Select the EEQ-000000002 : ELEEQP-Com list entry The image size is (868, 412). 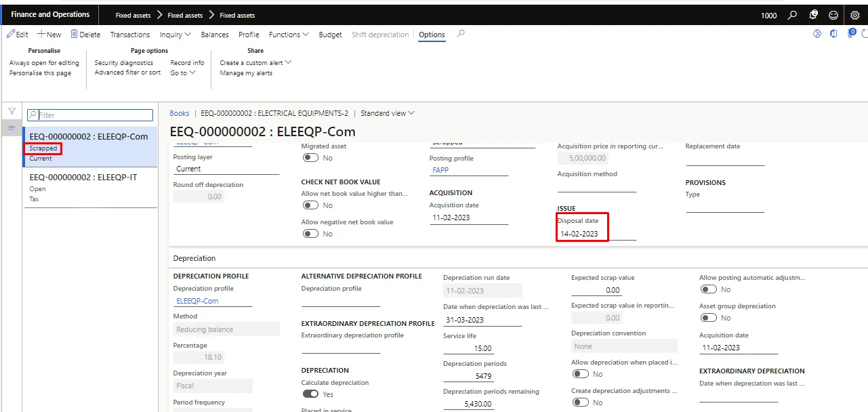click(90, 147)
